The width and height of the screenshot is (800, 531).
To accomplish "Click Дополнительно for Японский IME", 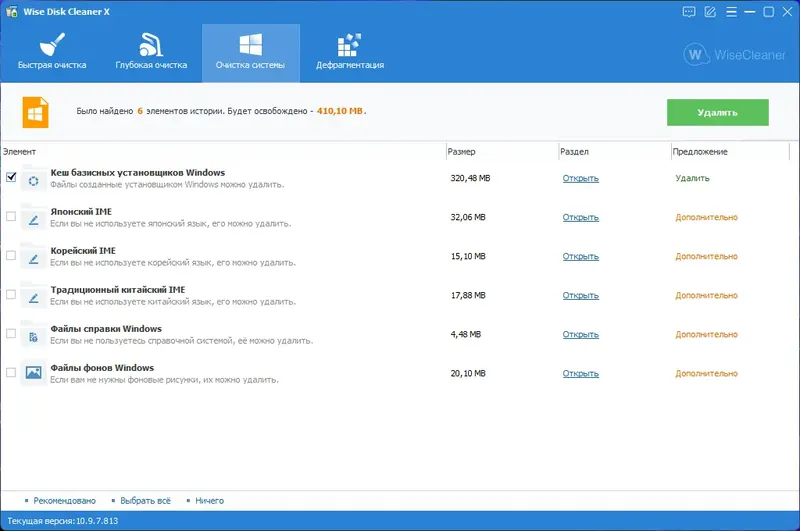I will (x=707, y=217).
